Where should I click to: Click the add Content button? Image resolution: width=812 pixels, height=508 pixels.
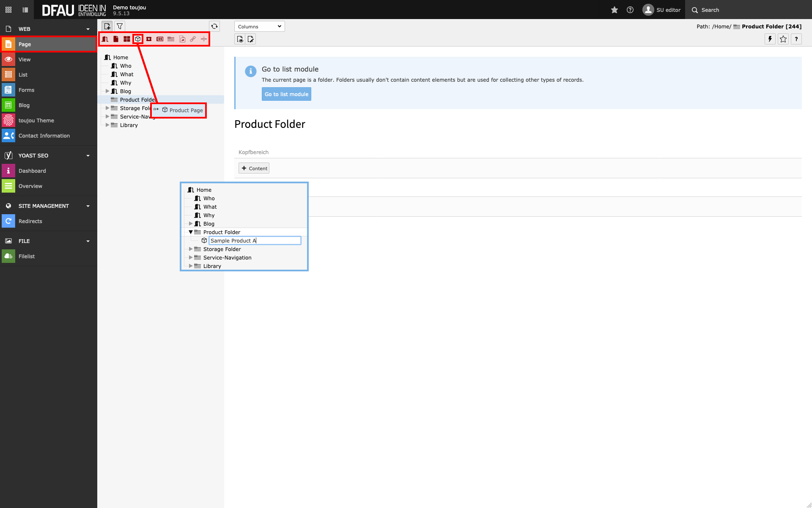(254, 168)
